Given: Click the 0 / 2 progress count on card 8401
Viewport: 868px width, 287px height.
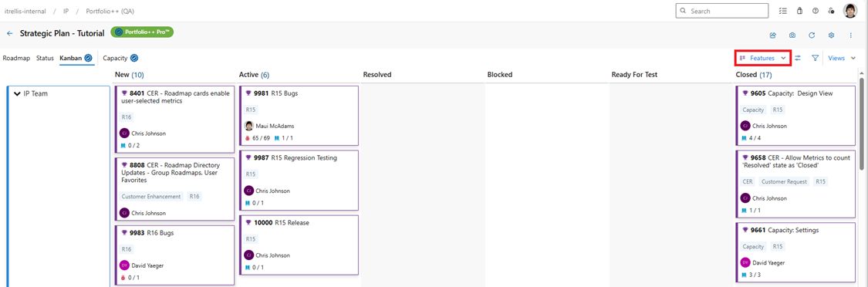Looking at the screenshot, I should point(133,145).
